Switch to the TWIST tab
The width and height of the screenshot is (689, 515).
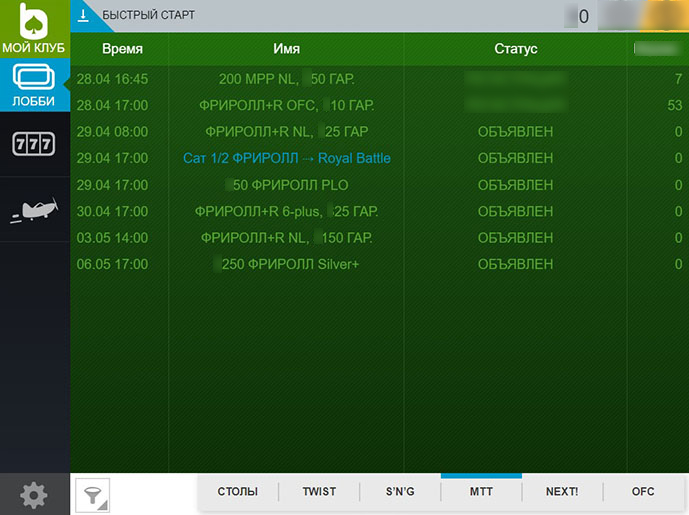pos(319,492)
